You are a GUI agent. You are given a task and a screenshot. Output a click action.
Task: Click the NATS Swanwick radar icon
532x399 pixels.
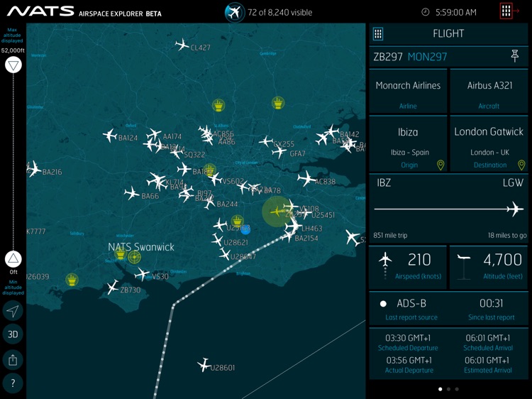click(134, 258)
